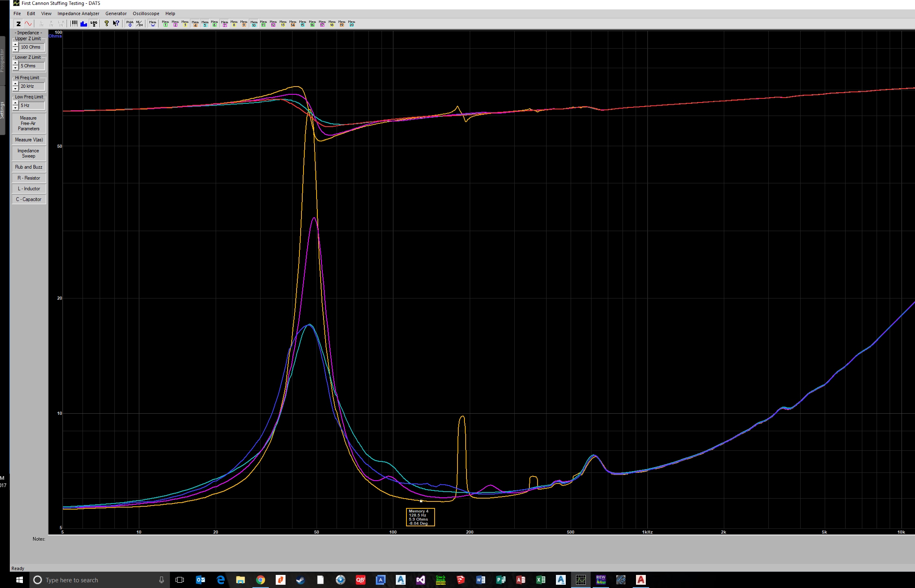The image size is (915, 588).
Task: Click the Mem 10 memory icon
Action: click(254, 24)
